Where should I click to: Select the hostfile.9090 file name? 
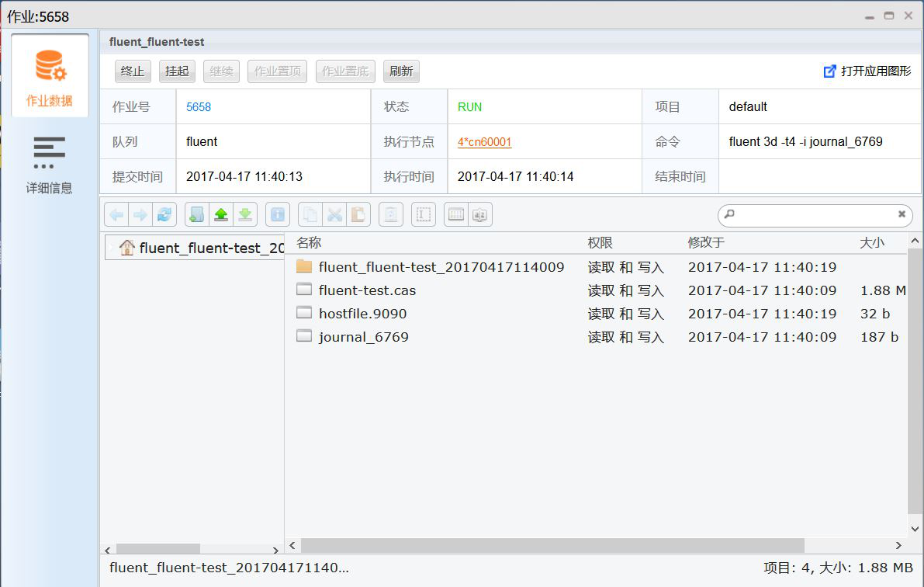pos(362,313)
